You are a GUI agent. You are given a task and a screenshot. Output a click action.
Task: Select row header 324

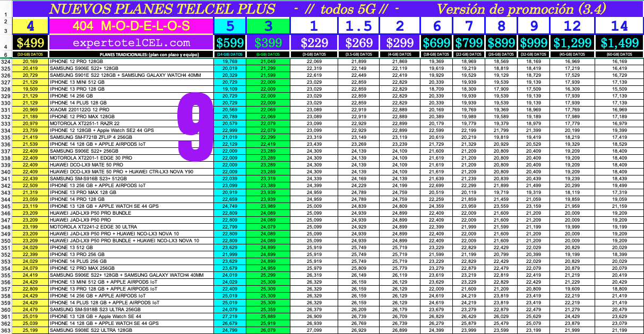coord(6,61)
